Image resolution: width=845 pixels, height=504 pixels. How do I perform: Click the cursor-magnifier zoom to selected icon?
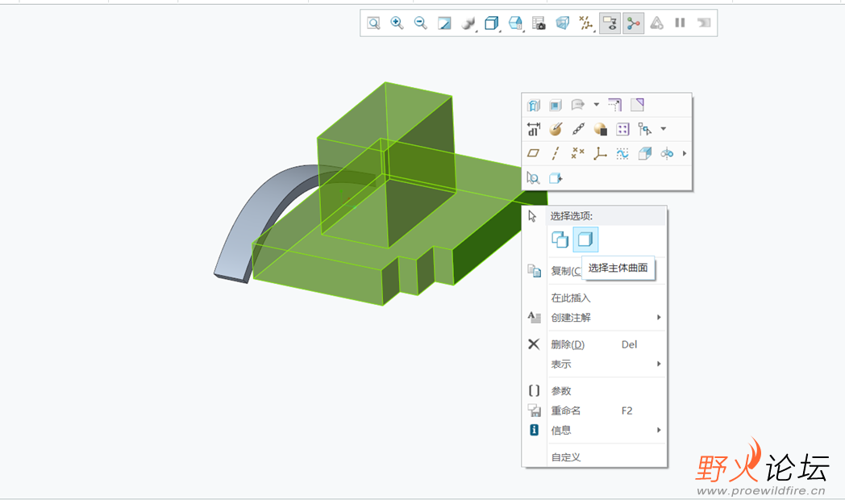(x=534, y=178)
